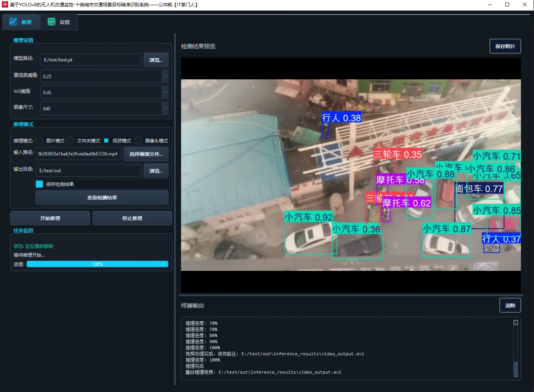Viewport: 534px width, 392px height.
Task: Click the 播放推理视频 terminal line
Action: click(263, 372)
